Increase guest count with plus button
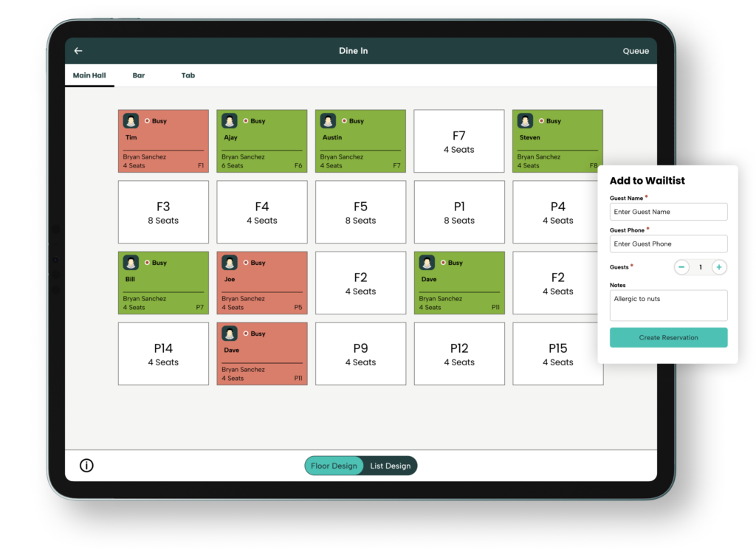756x552 pixels. tap(719, 267)
